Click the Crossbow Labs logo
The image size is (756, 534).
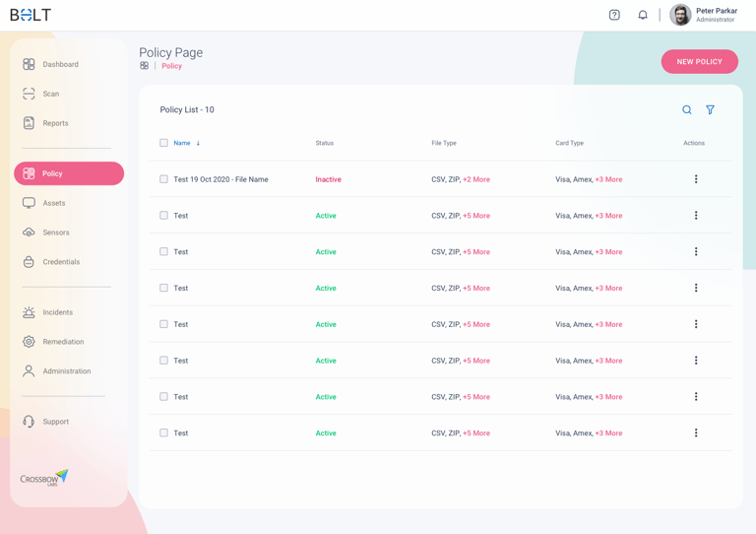tap(44, 478)
